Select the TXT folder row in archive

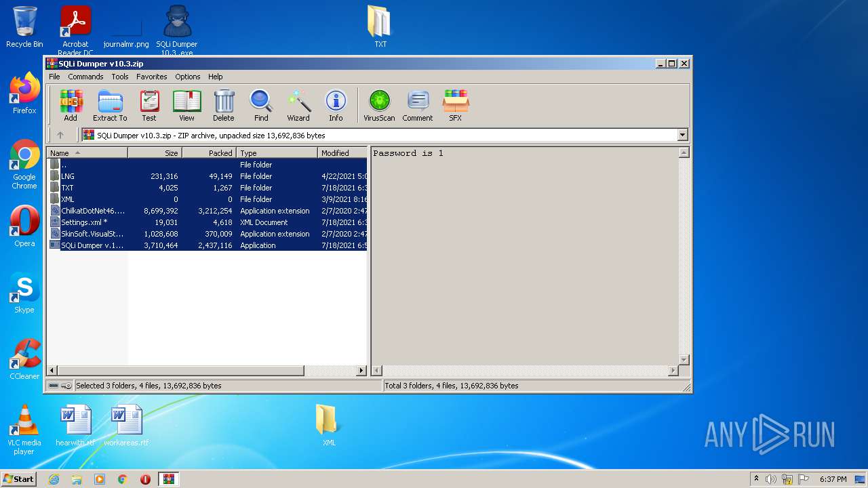(x=207, y=188)
